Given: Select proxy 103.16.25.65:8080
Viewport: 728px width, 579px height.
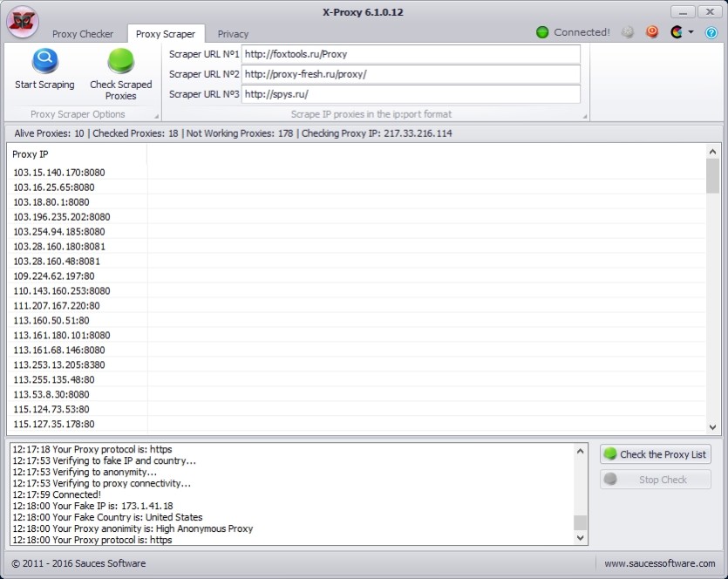Looking at the screenshot, I should 54,187.
